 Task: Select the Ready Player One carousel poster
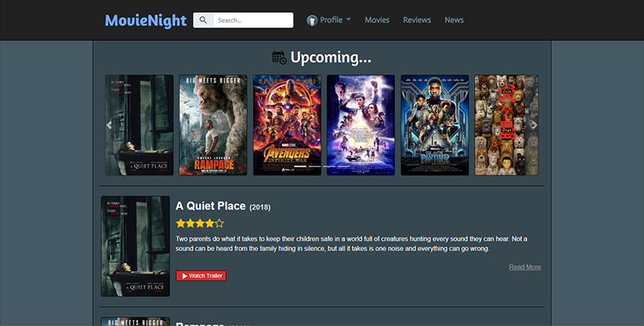click(x=361, y=125)
